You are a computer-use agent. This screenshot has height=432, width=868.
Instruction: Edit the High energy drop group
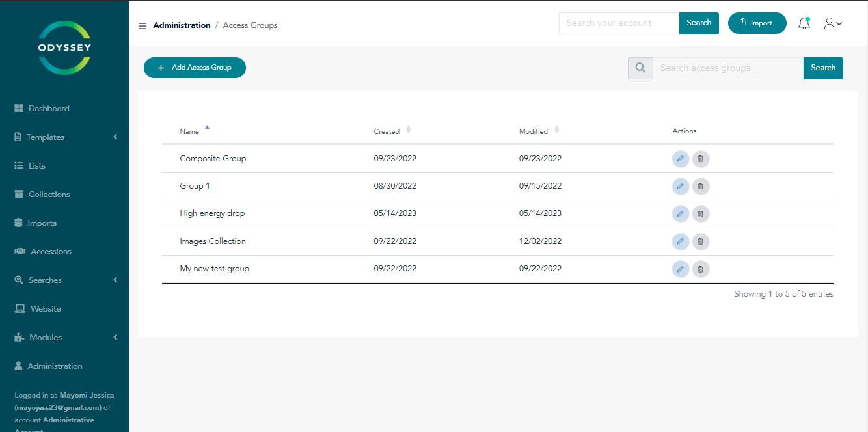[x=681, y=213]
